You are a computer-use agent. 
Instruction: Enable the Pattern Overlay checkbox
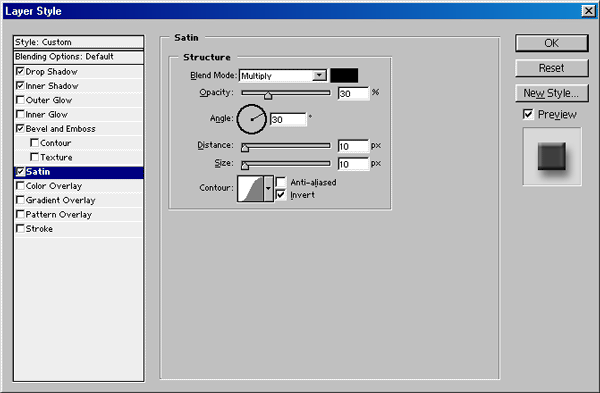point(20,214)
